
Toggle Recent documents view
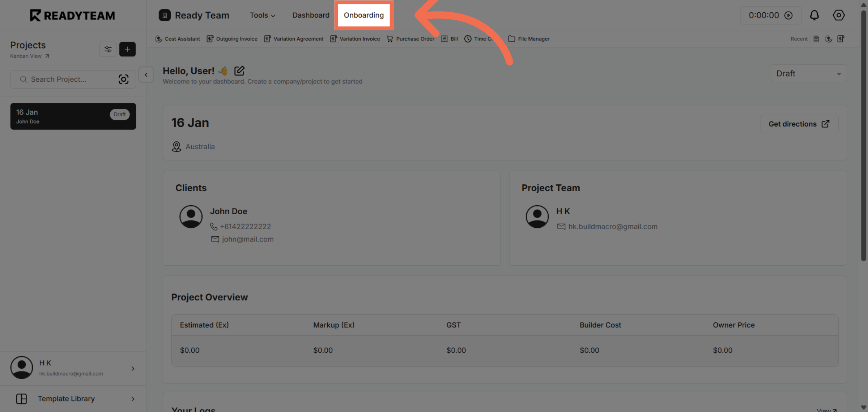point(799,39)
